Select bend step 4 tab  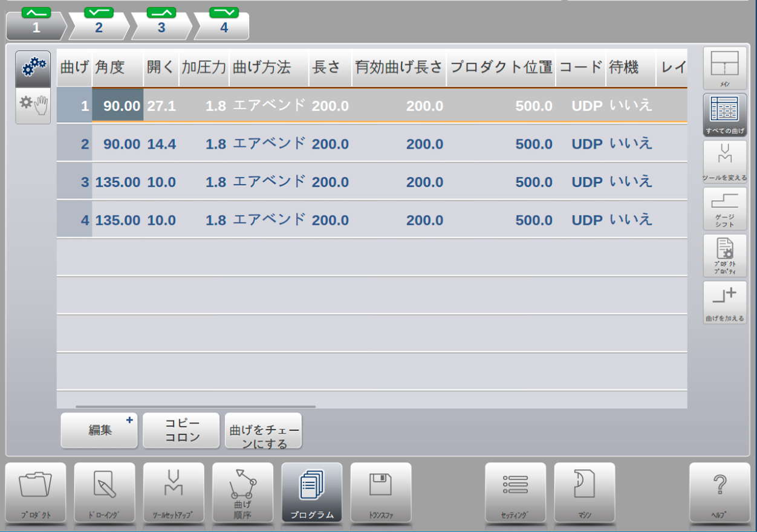224,27
